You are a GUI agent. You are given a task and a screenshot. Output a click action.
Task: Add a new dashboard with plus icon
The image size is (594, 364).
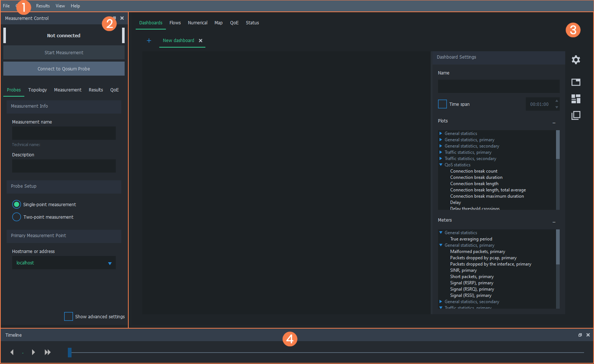149,41
